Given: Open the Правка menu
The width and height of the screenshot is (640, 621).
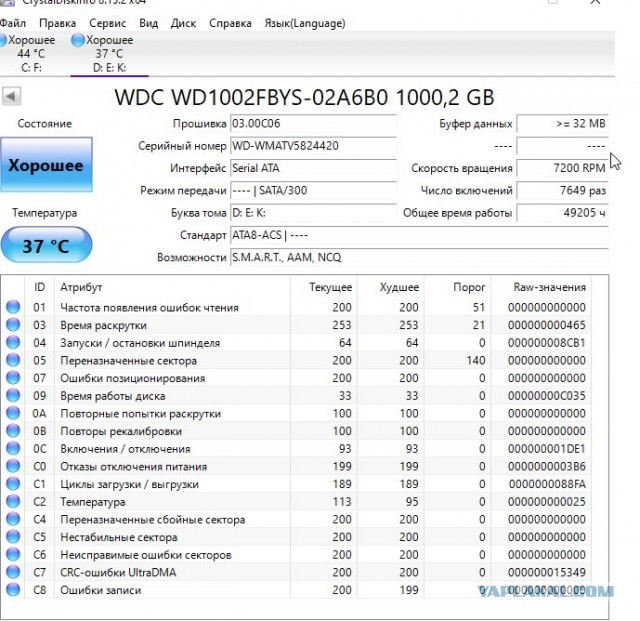Looking at the screenshot, I should pyautogui.click(x=58, y=23).
